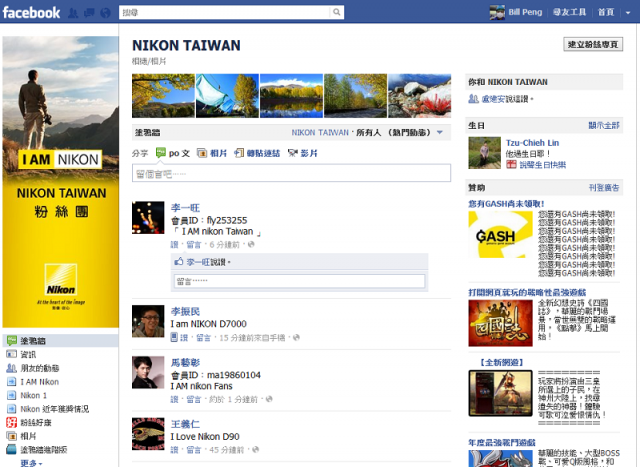Click thumbs-up icon in 李一旺 likes row
This screenshot has height=467, width=640.
coord(179,262)
